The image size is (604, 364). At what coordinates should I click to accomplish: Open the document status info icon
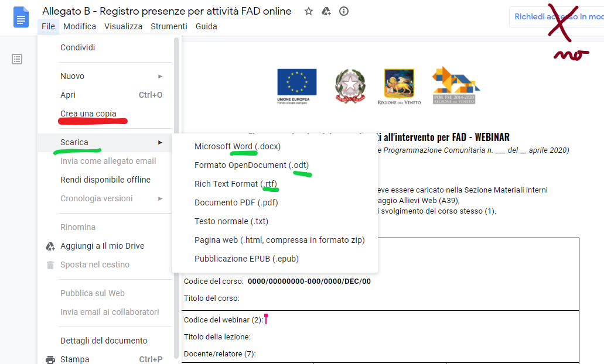(x=344, y=12)
